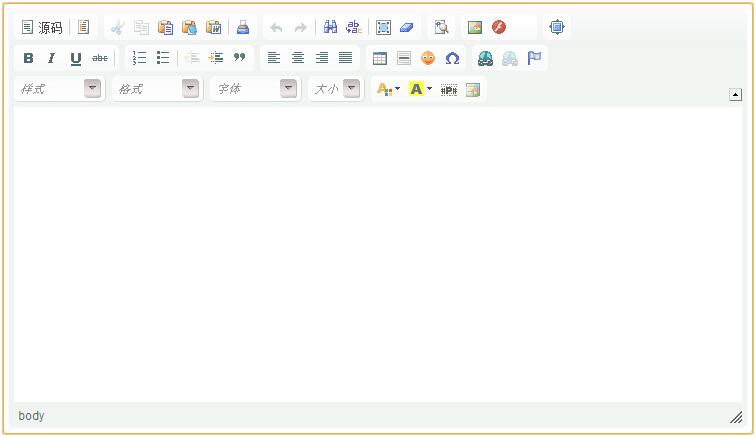Open the Templates icon
The image size is (756, 437).
83,27
